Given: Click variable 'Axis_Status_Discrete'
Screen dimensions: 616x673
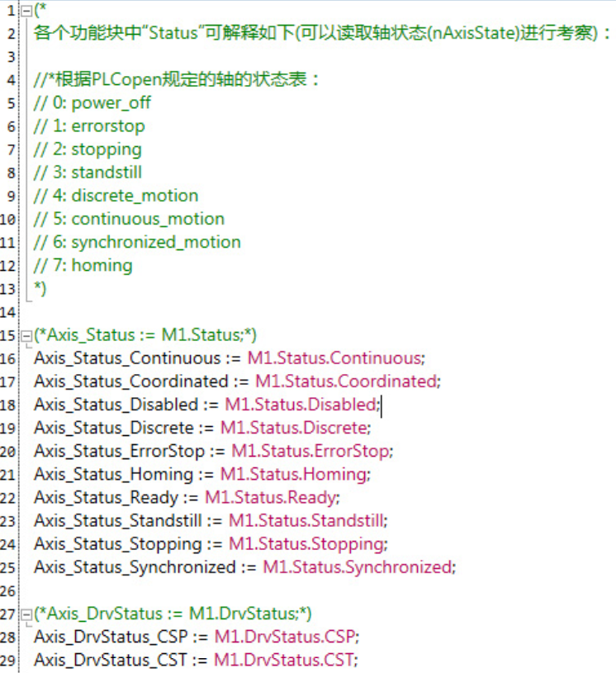Looking at the screenshot, I should coord(114,428).
